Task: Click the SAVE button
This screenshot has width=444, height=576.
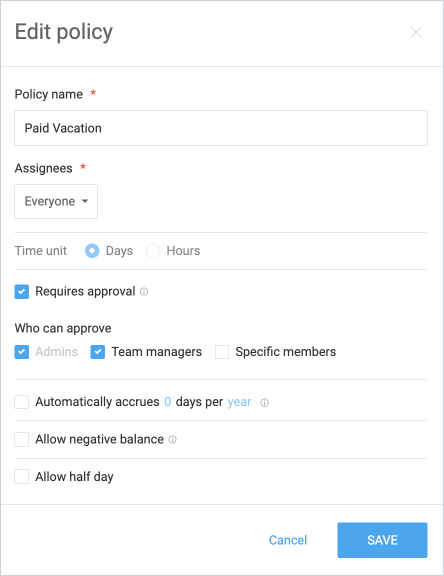Action: click(x=382, y=540)
